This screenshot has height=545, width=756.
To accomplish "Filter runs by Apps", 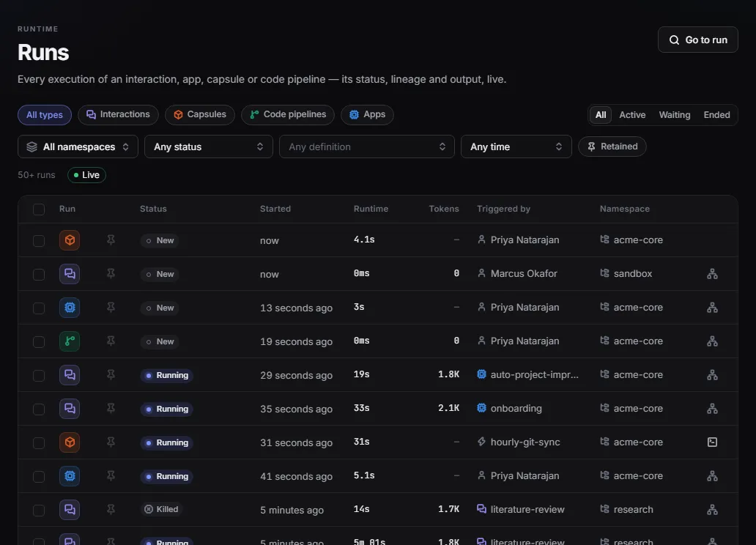I will tap(368, 115).
